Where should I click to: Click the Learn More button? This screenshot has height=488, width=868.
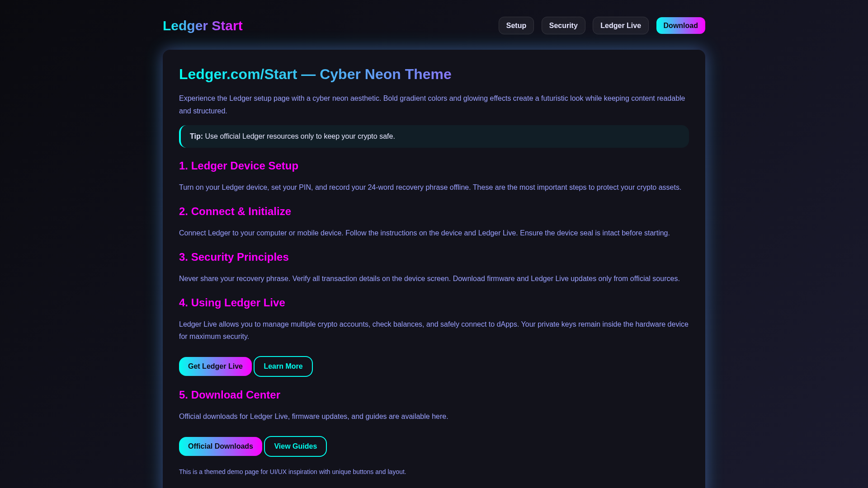click(283, 366)
